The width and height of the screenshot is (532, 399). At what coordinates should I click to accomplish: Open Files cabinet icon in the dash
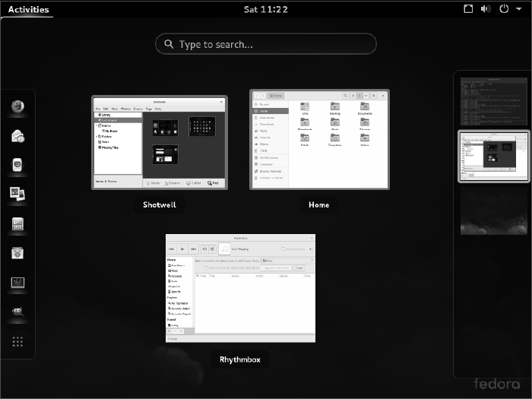17,224
